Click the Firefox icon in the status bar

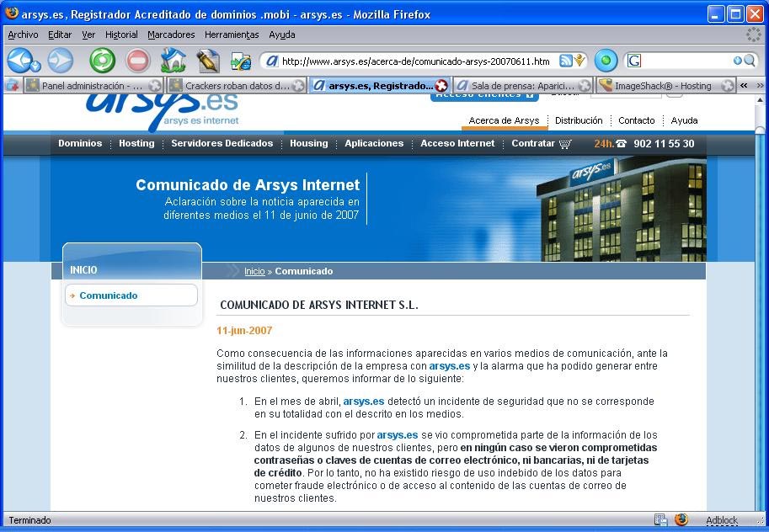(681, 519)
